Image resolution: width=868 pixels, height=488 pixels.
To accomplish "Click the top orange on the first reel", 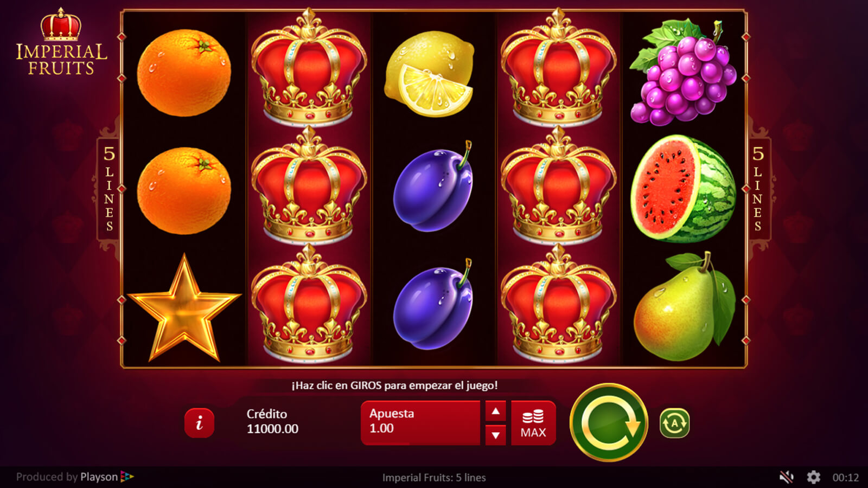I will [184, 73].
